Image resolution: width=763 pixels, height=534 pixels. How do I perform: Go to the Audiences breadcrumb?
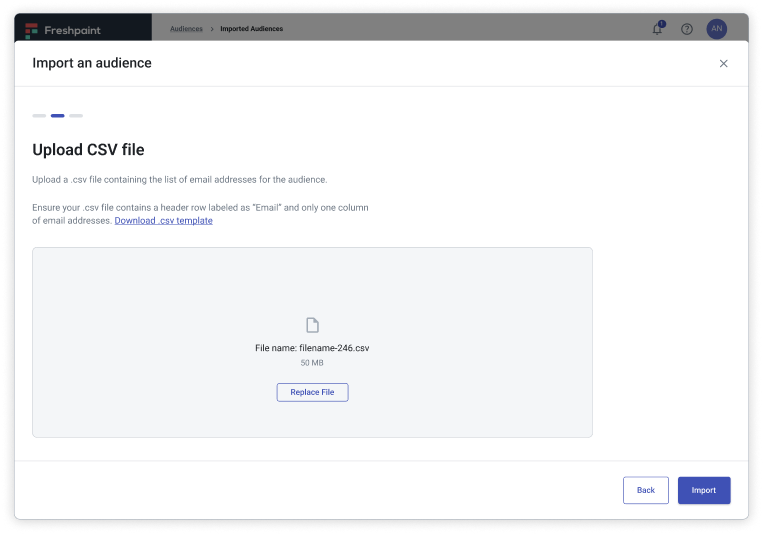click(x=186, y=29)
